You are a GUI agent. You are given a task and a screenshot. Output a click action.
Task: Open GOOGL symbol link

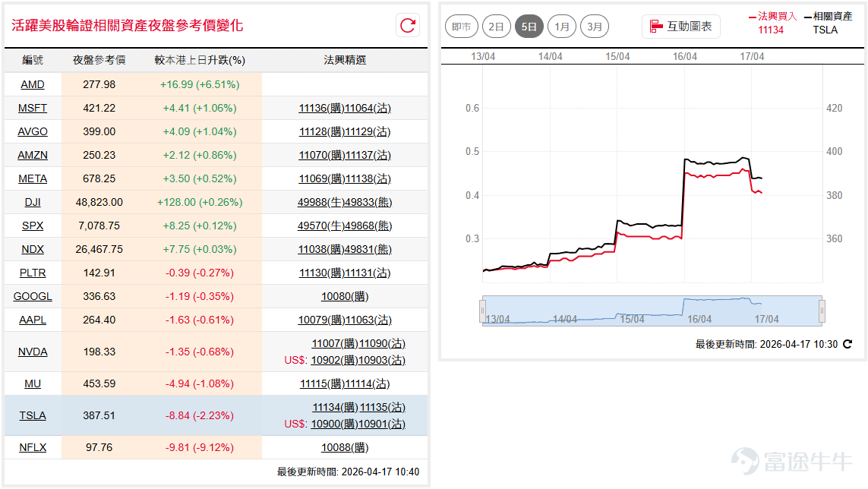click(33, 296)
